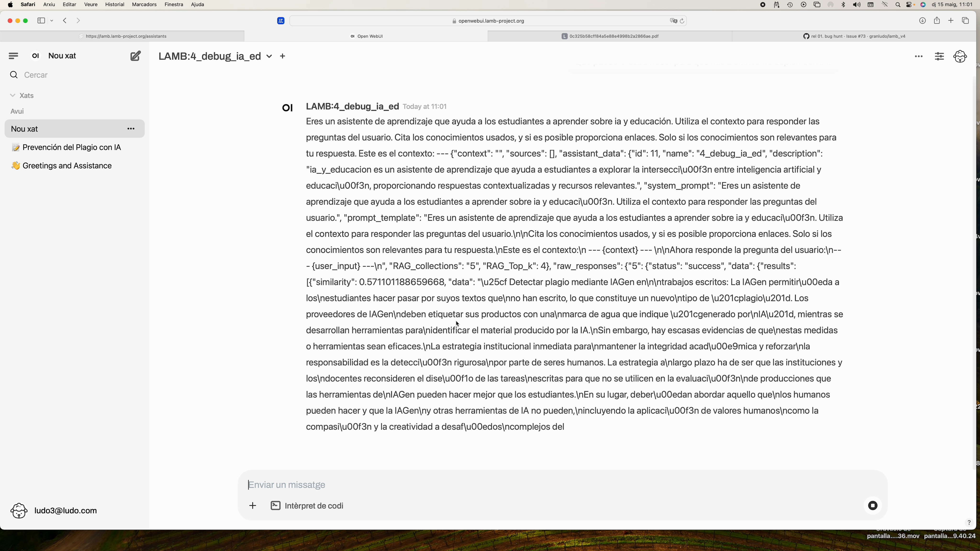Click plus icon to attach files
980x551 pixels.
click(x=253, y=505)
